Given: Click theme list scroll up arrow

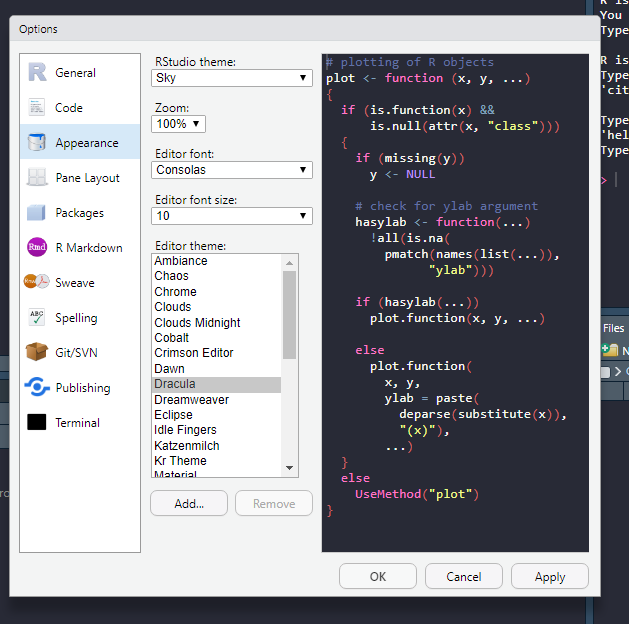Looking at the screenshot, I should click(289, 263).
